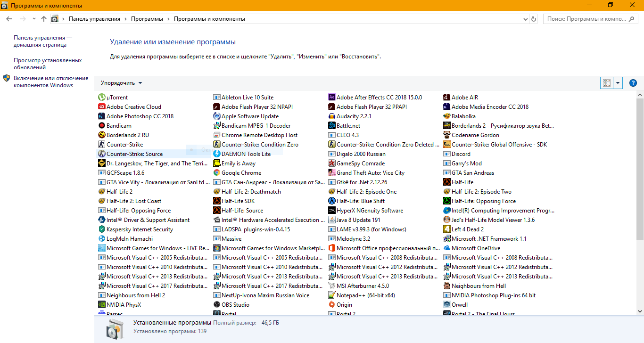Click Программы и компоненты breadcrumb

coord(209,19)
